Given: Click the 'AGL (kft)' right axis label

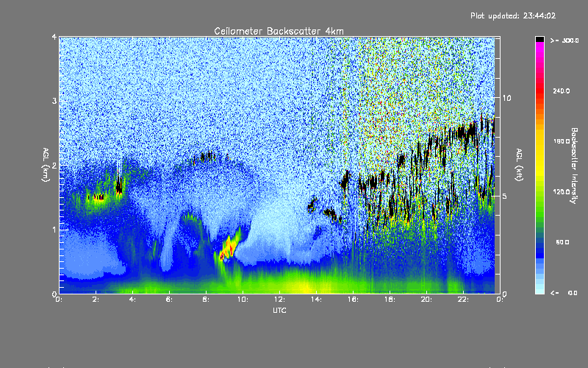Looking at the screenshot, I should (519, 165).
